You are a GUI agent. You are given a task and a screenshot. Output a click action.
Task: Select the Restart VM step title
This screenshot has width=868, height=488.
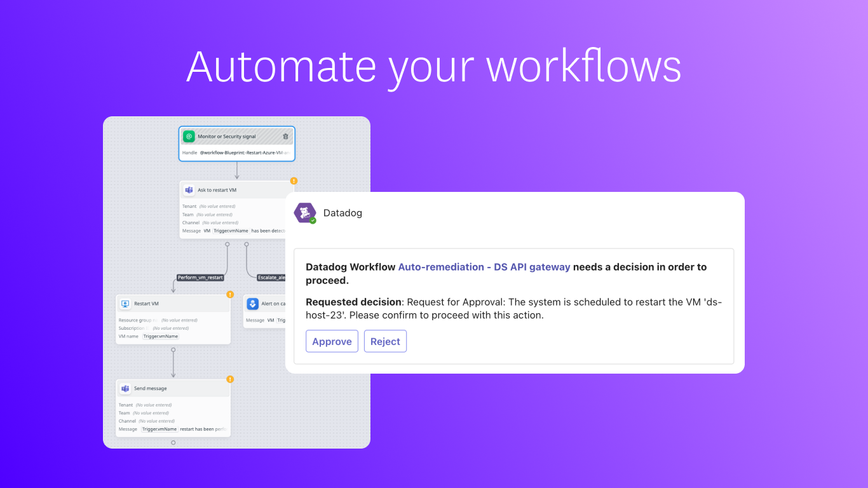click(x=147, y=304)
